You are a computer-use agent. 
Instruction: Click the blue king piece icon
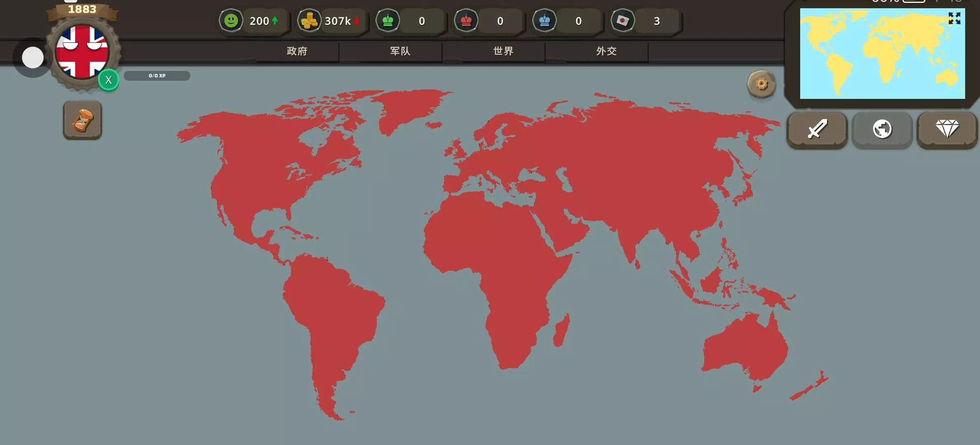pyautogui.click(x=544, y=21)
